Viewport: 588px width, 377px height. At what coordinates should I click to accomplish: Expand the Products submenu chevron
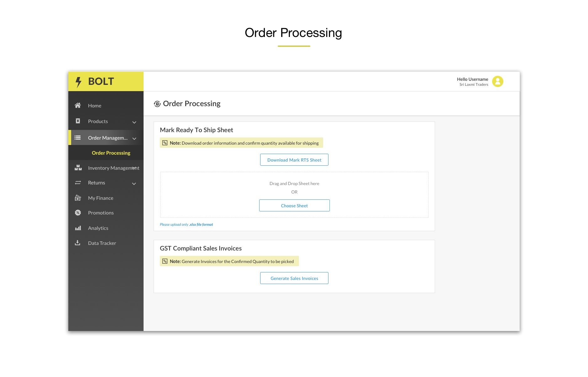(134, 122)
